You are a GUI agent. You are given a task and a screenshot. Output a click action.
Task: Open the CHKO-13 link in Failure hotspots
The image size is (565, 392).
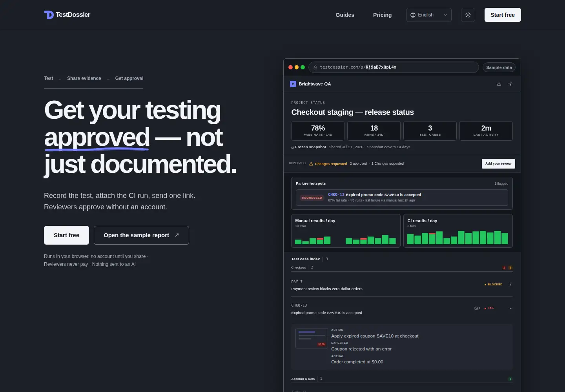(x=336, y=194)
